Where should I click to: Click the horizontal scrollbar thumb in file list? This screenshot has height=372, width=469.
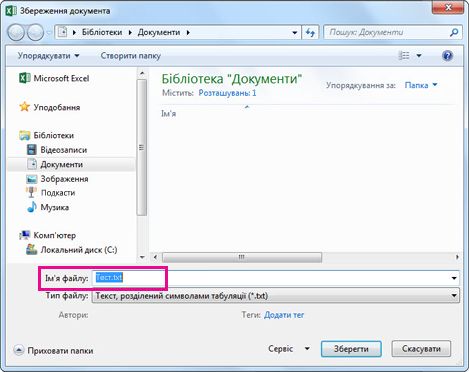pos(242,257)
